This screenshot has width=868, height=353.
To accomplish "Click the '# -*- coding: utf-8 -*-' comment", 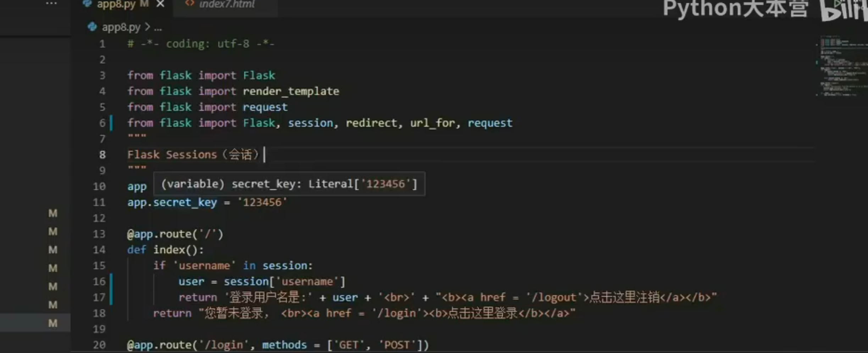I will [x=201, y=44].
